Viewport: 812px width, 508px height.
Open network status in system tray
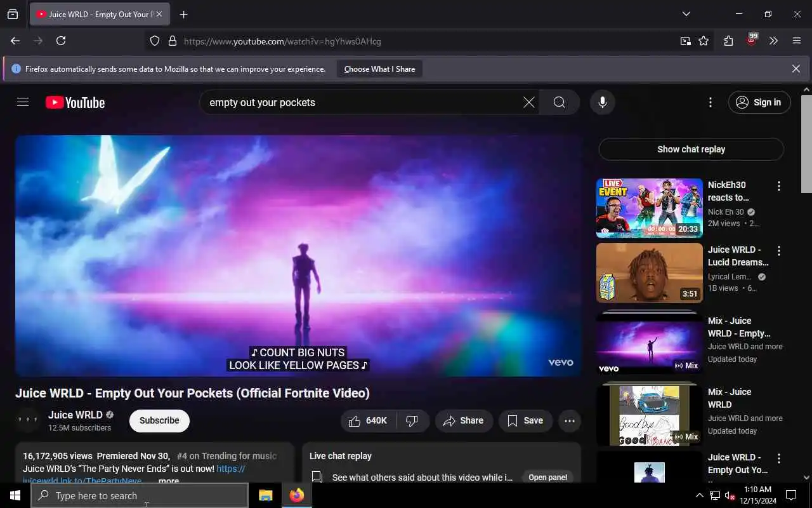(715, 495)
